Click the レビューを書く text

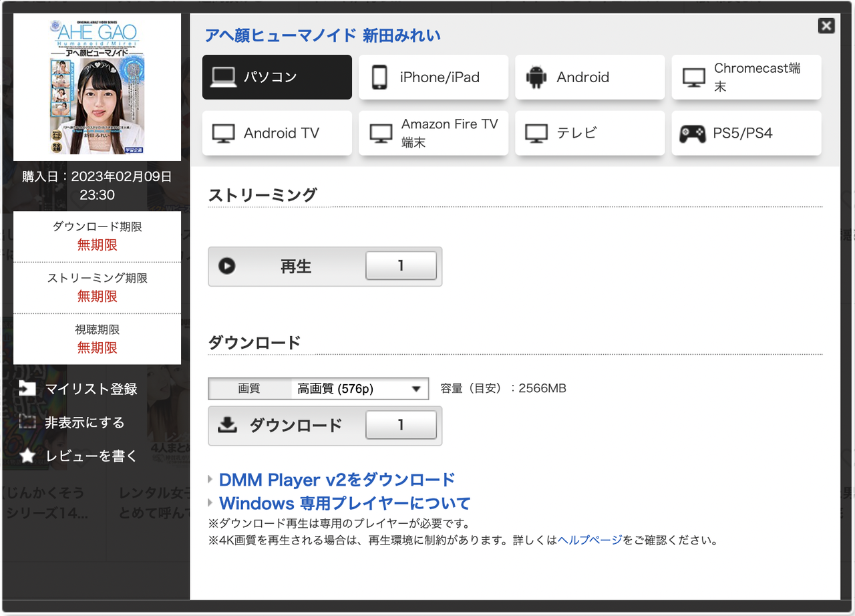point(92,456)
